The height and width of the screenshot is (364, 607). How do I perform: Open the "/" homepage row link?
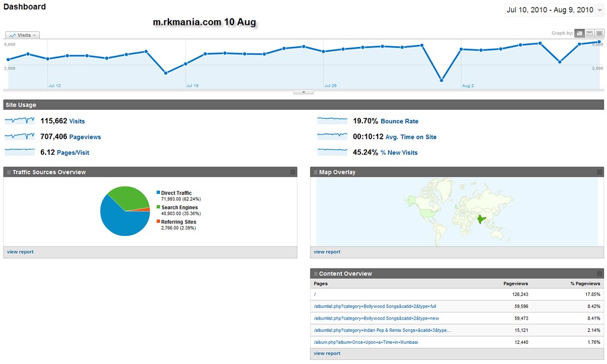(315, 294)
